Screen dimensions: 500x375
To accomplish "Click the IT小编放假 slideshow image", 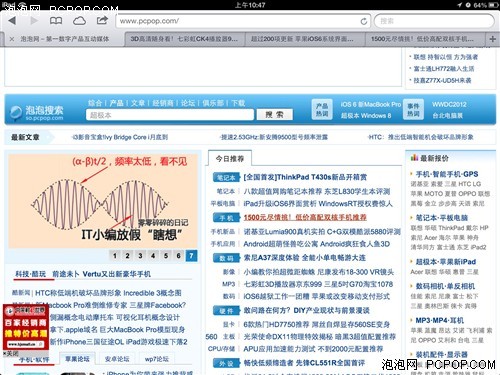I will 103,201.
